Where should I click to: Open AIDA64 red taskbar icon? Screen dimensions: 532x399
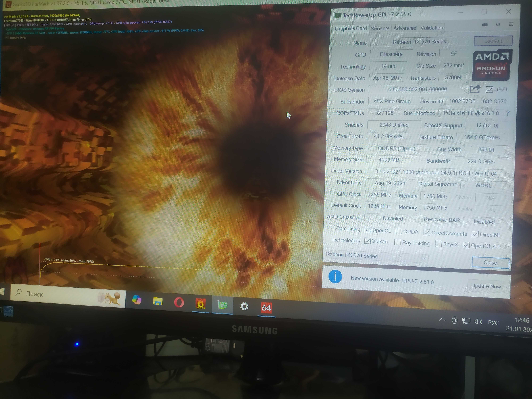(266, 308)
